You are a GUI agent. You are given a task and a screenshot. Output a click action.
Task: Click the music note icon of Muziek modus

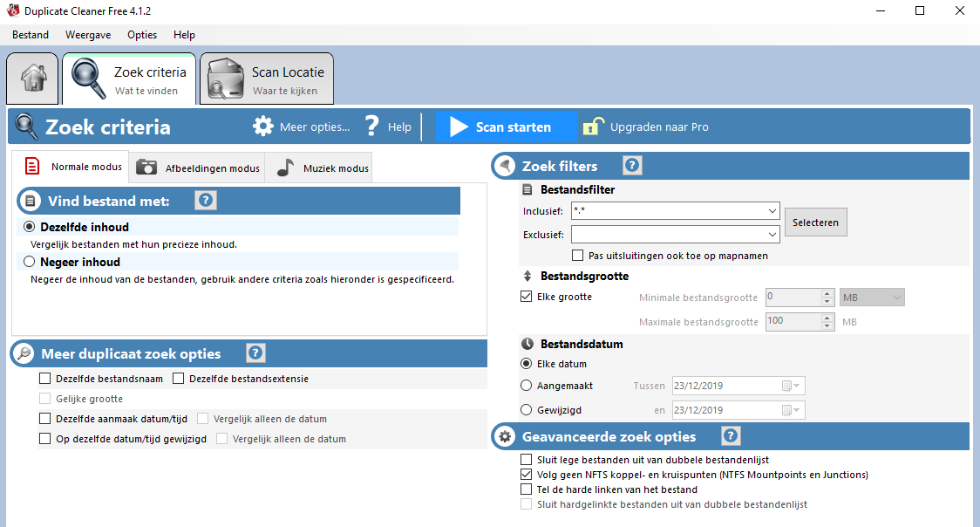(x=286, y=168)
